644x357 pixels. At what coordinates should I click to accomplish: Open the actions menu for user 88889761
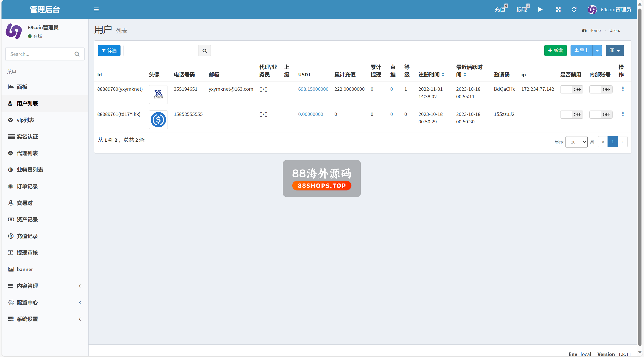point(623,114)
